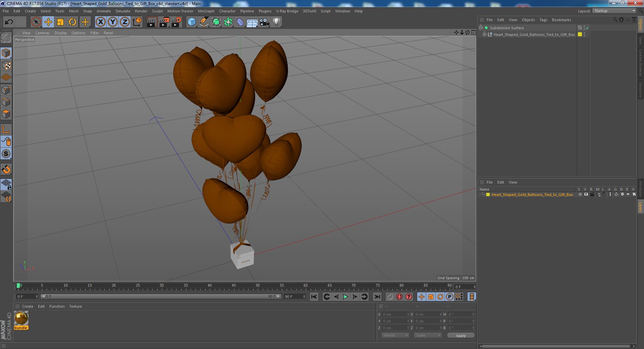Collapse the Subdivision Surface tree node
Screen dimensions: 644x349
point(481,28)
